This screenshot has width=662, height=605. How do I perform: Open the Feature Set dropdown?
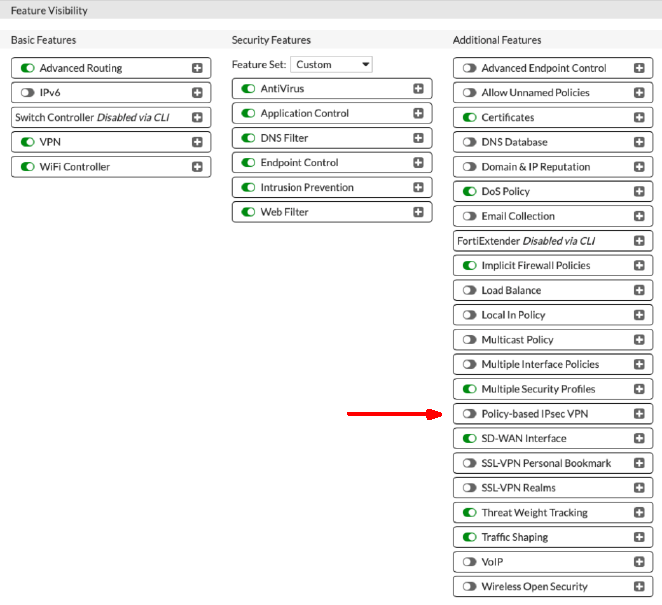click(332, 64)
